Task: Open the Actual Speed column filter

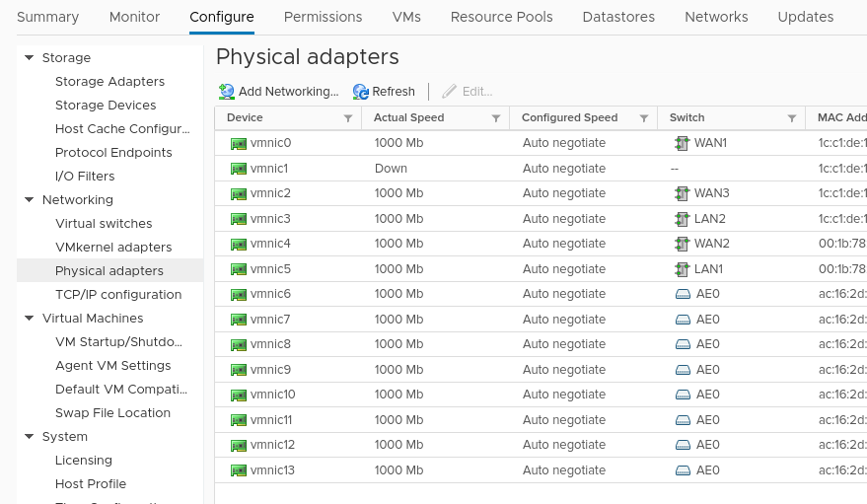Action: click(x=495, y=118)
